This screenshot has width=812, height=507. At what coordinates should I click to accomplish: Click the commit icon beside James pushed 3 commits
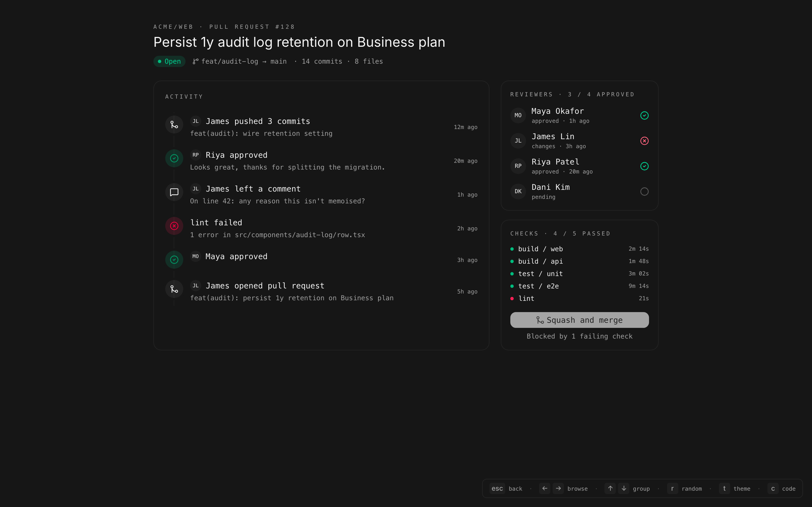174,124
